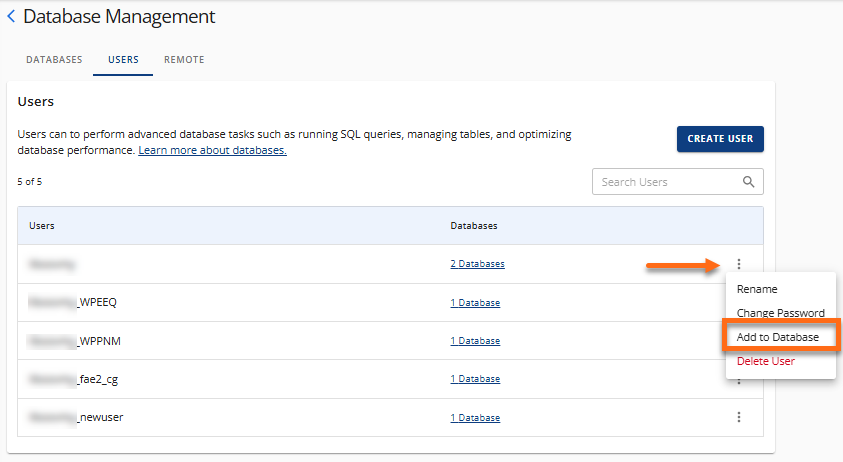Open the 2 Databases link
This screenshot has height=462, width=843.
[x=477, y=264]
